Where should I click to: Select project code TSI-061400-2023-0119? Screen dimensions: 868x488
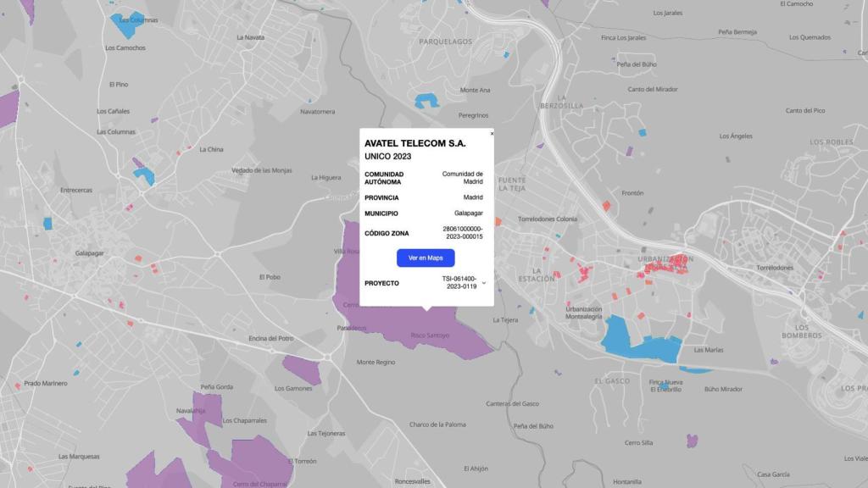[x=459, y=283]
